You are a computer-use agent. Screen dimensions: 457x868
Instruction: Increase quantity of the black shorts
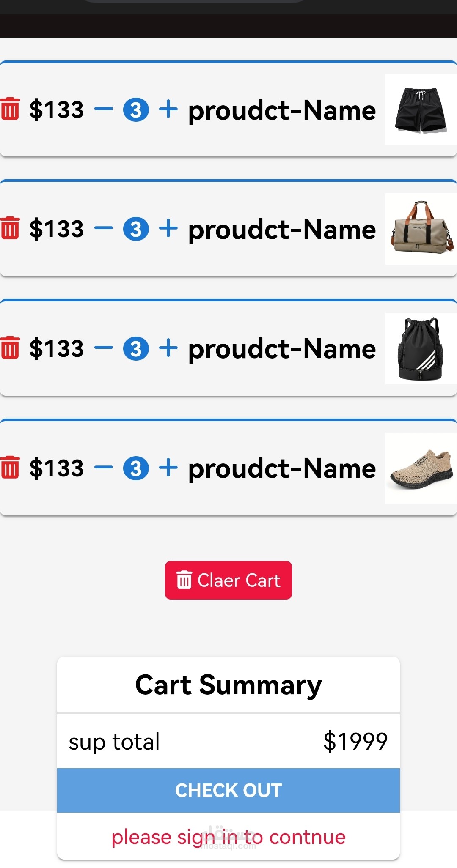point(168,109)
